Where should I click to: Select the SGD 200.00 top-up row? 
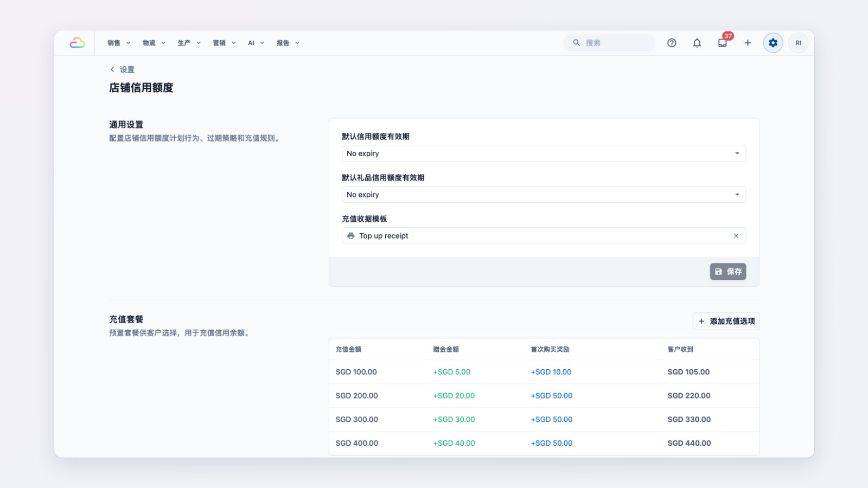coord(544,396)
